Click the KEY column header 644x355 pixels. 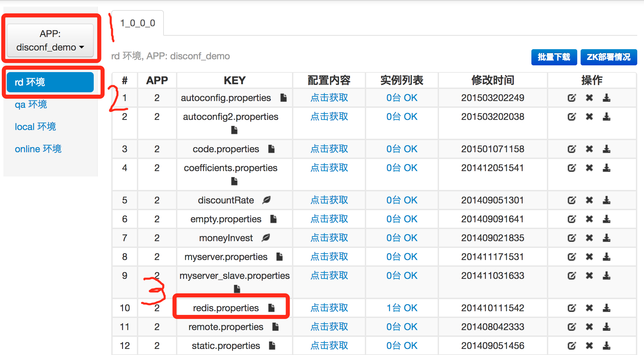(235, 80)
